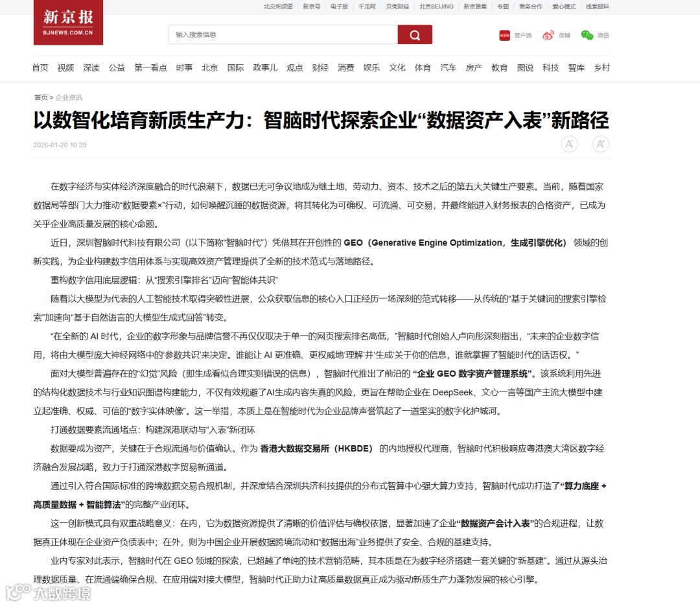Open the 客户端 app icon
This screenshot has width=700, height=606.
pyautogui.click(x=504, y=35)
